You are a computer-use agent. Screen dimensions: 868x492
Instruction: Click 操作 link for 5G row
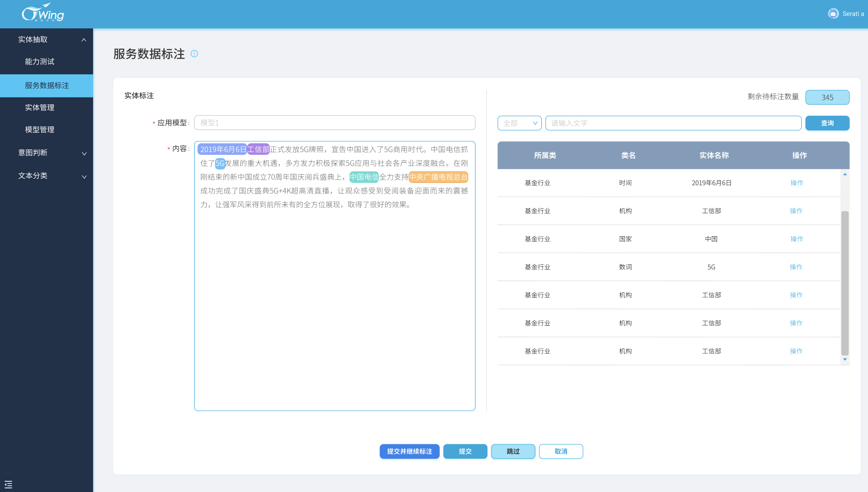pyautogui.click(x=796, y=267)
